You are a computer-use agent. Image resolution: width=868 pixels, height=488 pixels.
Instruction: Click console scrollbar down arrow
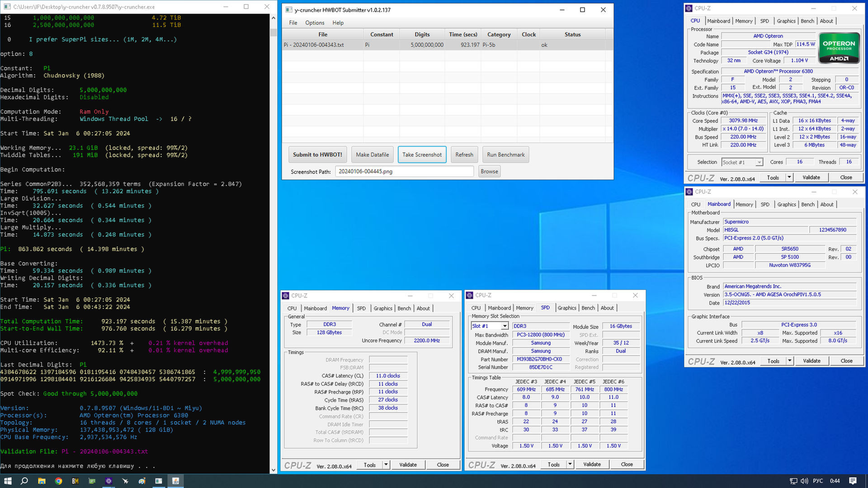click(273, 470)
